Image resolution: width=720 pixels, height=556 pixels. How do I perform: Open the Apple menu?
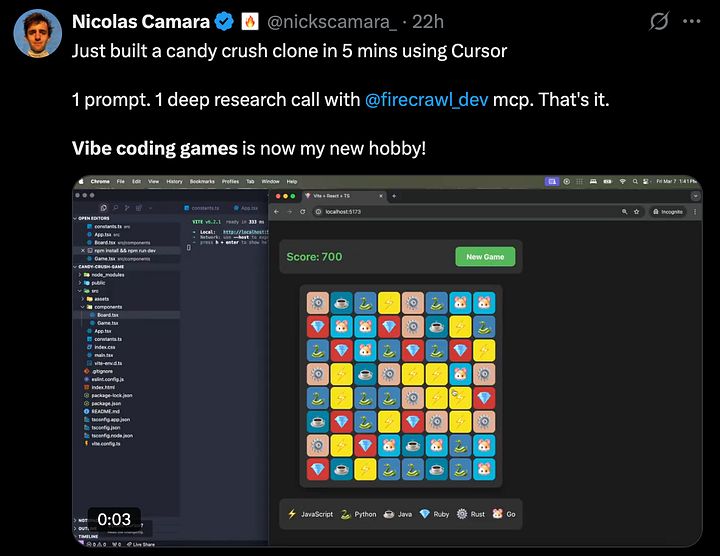point(81,181)
